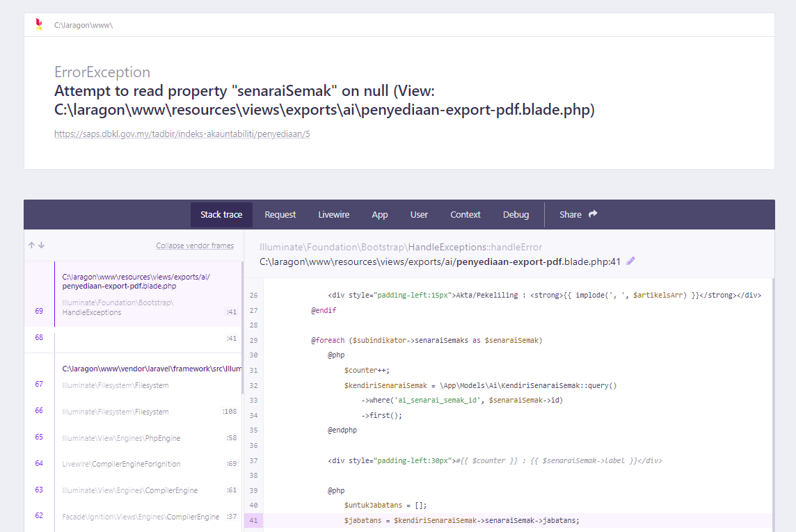Switch to the Debug tab

(516, 215)
